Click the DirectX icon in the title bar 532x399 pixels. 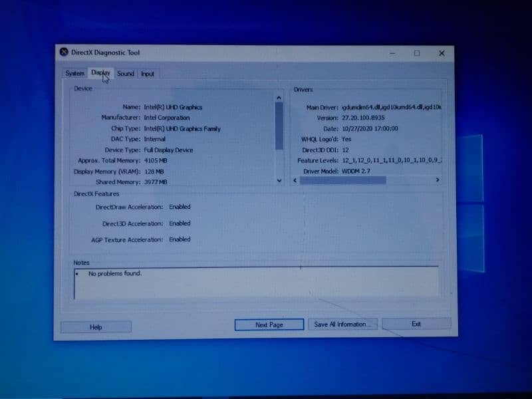64,53
